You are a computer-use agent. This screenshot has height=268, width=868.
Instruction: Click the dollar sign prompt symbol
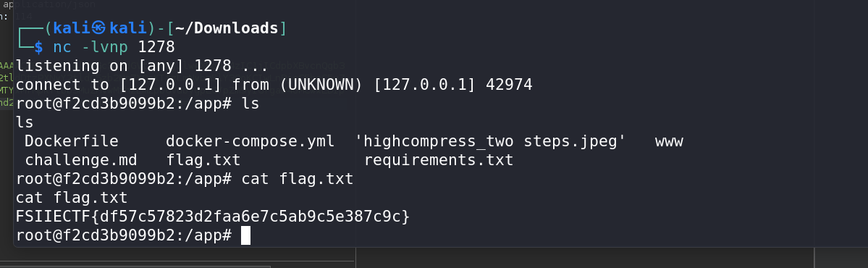(x=38, y=47)
